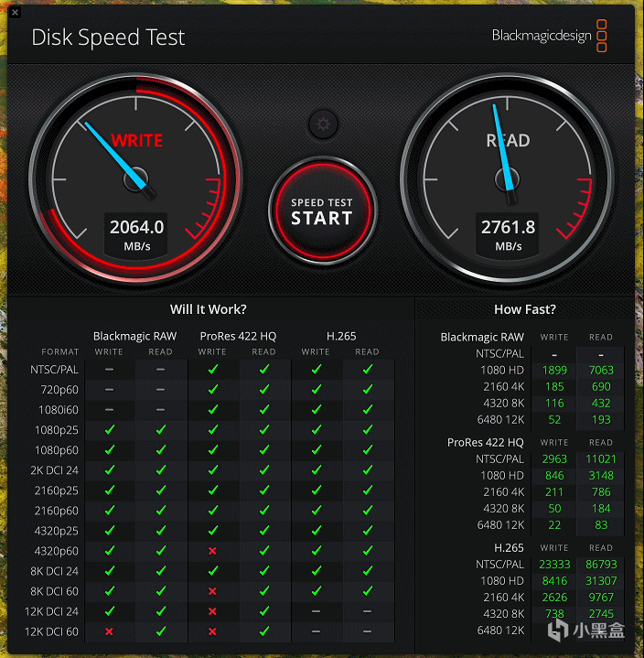Screen dimensions: 644x658
Task: Click Blackmagic RAW 2160 4K read value 690
Action: (601, 386)
